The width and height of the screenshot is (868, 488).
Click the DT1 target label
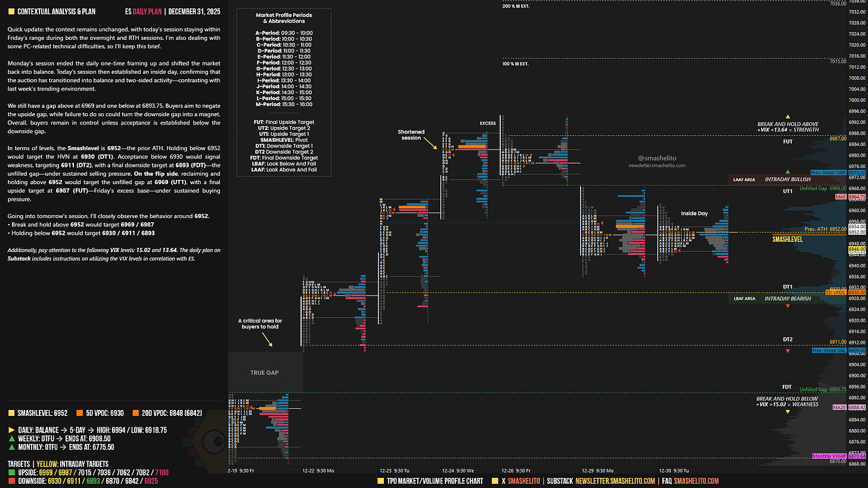[788, 287]
